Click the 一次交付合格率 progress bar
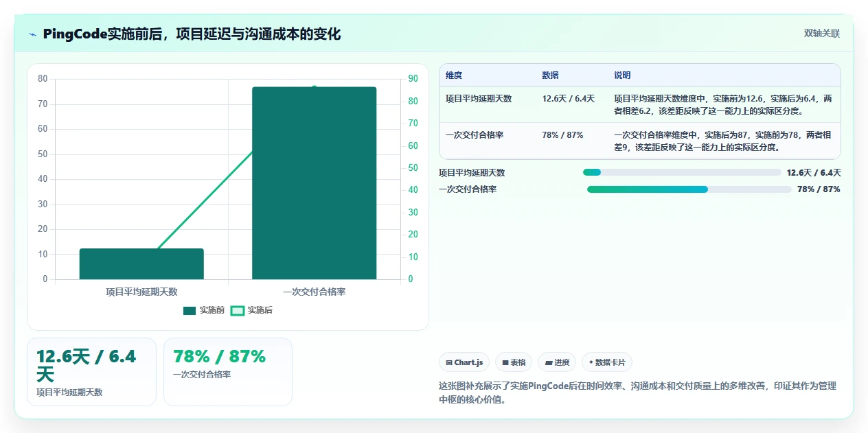Image resolution: width=868 pixels, height=433 pixels. tap(689, 189)
